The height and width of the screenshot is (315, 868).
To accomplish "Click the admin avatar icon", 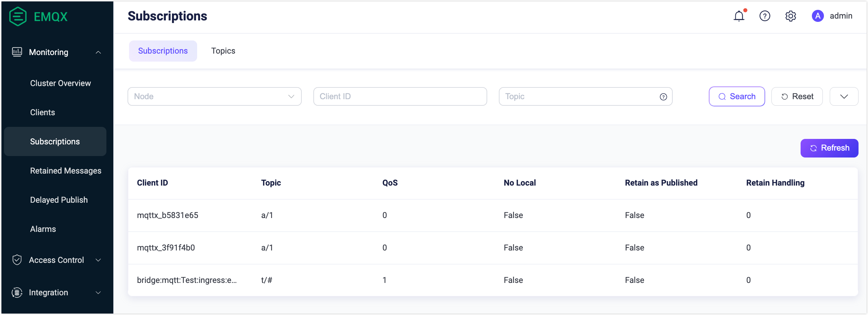I will (x=818, y=16).
